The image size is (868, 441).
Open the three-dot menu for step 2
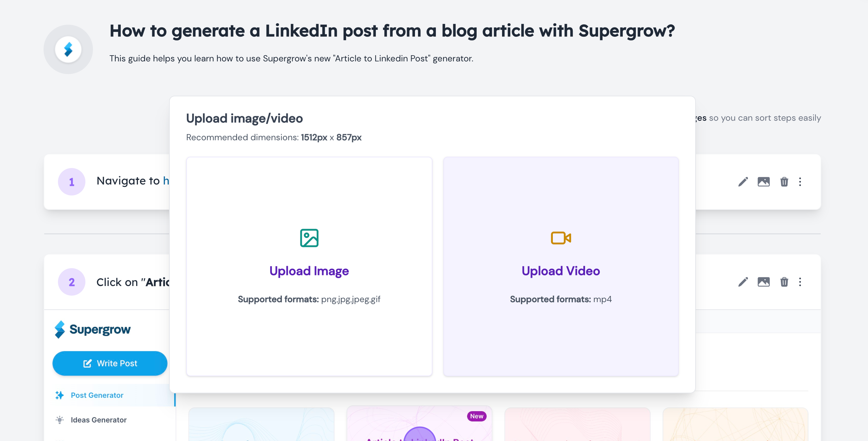[x=800, y=282]
